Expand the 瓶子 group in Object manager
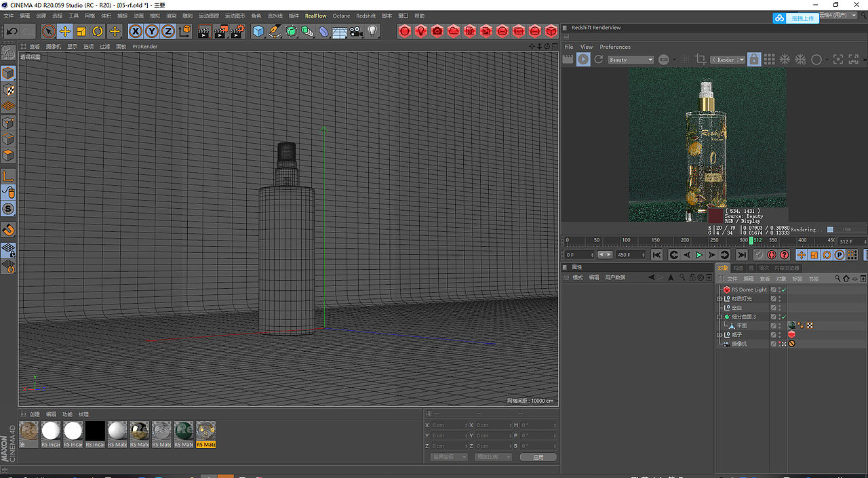The width and height of the screenshot is (868, 478). tap(719, 334)
